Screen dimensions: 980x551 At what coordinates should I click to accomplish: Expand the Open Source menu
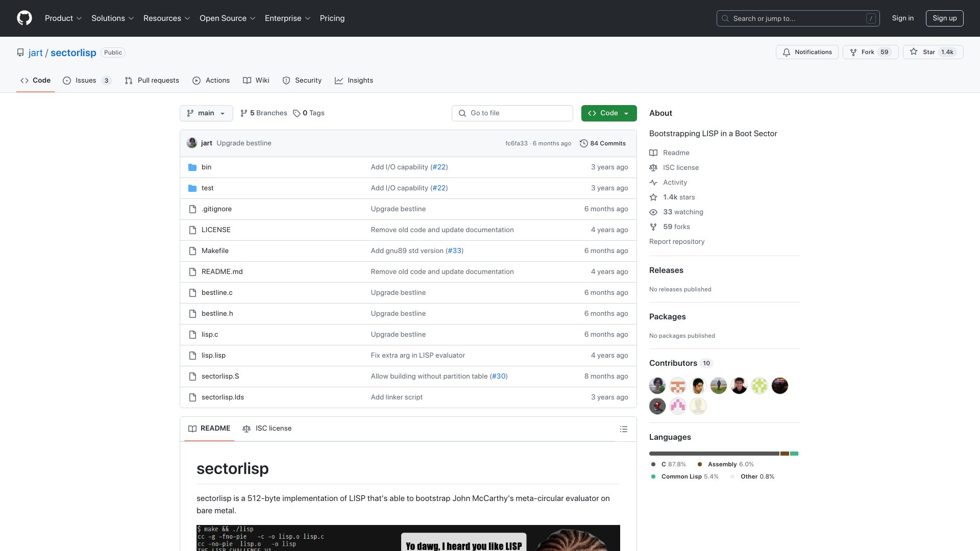point(228,18)
